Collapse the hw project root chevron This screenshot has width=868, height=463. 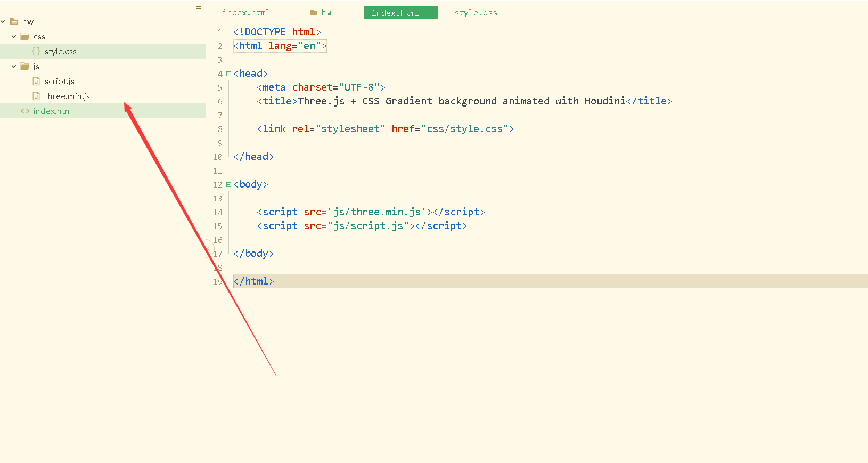tap(3, 21)
